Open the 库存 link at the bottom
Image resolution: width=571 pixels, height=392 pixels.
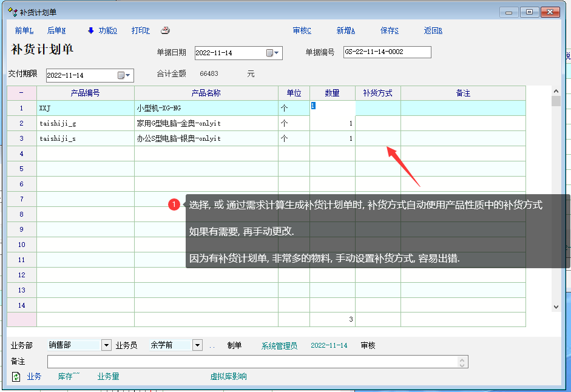pyautogui.click(x=69, y=377)
